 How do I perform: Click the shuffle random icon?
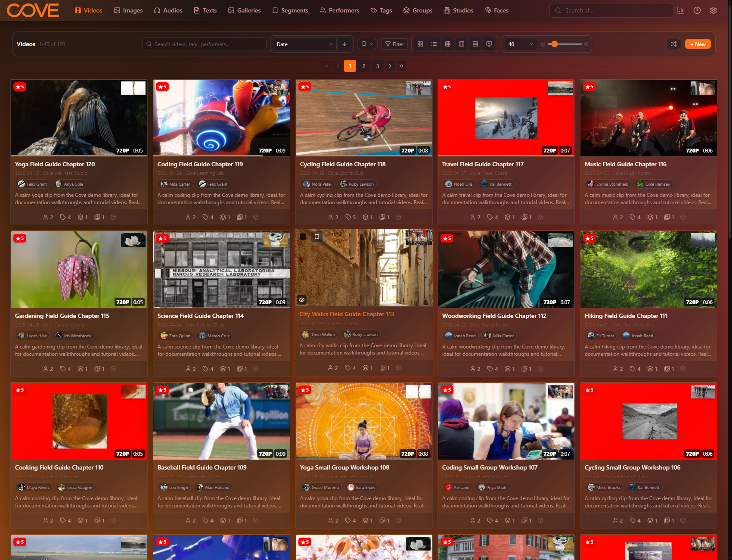coord(674,44)
